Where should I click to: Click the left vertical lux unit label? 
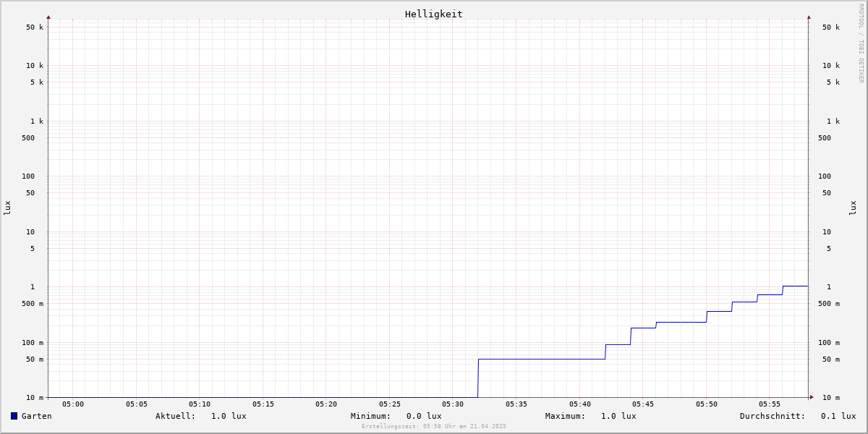tap(7, 208)
